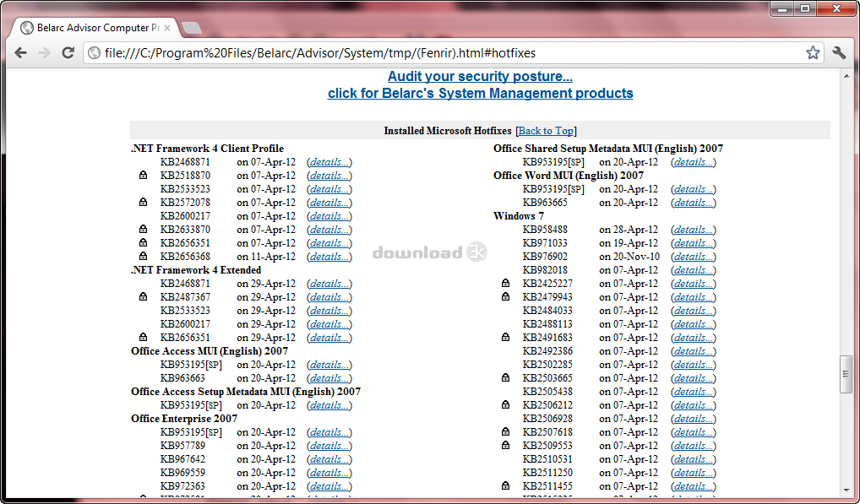Open details for KB976902
860x504 pixels.
coord(694,257)
